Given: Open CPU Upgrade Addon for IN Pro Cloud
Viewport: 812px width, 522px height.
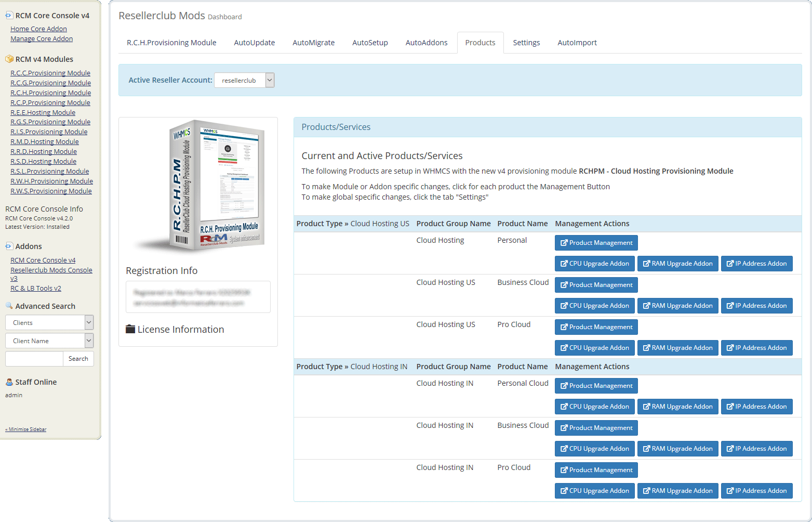Looking at the screenshot, I should tap(594, 491).
